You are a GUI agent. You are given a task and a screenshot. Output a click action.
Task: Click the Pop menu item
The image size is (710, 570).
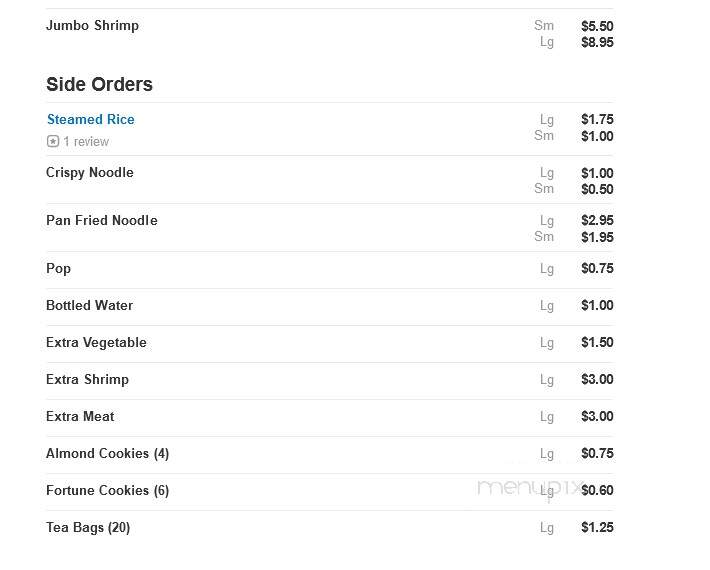click(58, 269)
